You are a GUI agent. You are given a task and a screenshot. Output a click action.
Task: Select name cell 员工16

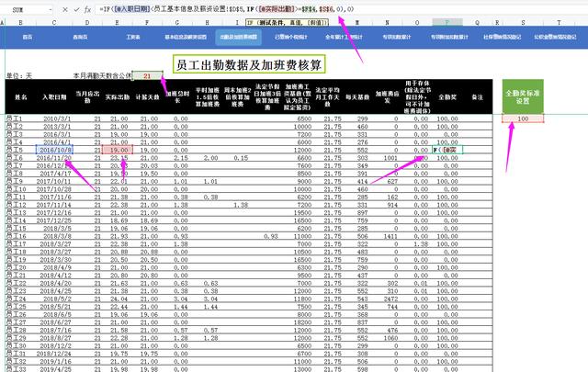(20, 236)
